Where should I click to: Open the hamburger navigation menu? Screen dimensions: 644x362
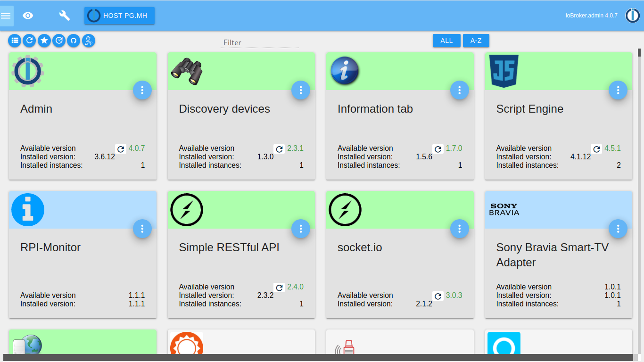6,16
